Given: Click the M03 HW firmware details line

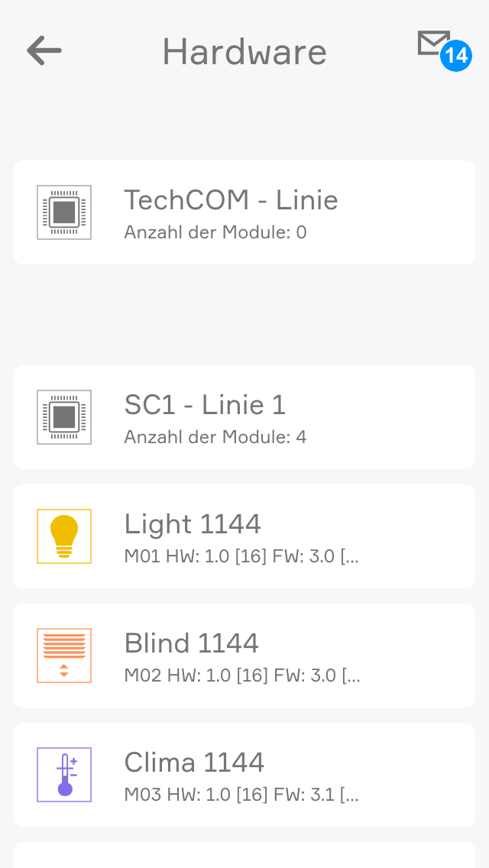Looking at the screenshot, I should coord(241,795).
